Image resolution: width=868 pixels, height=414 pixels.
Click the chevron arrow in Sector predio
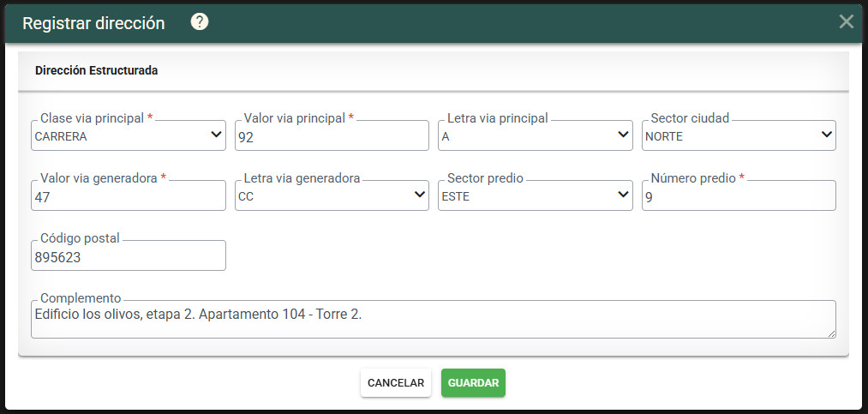pyautogui.click(x=623, y=195)
